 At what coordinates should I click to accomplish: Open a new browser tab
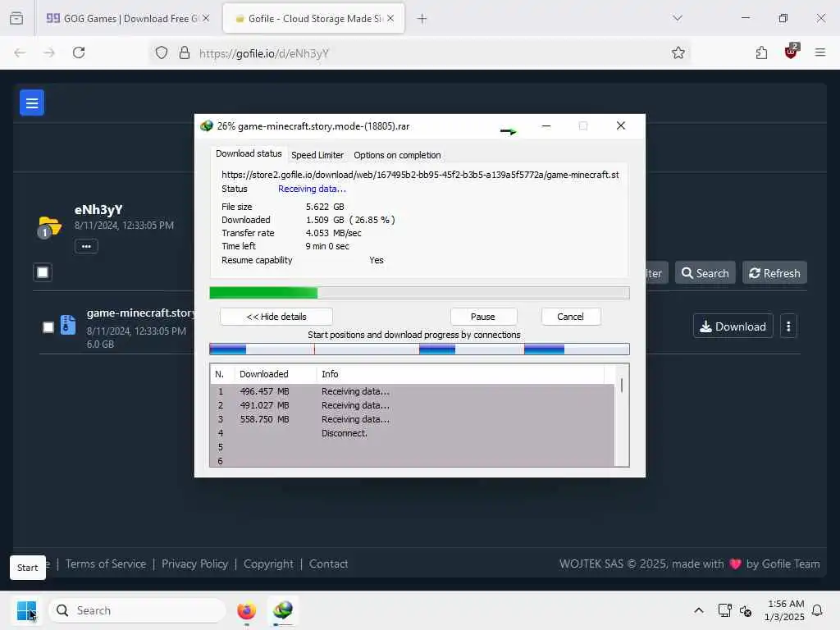(422, 19)
